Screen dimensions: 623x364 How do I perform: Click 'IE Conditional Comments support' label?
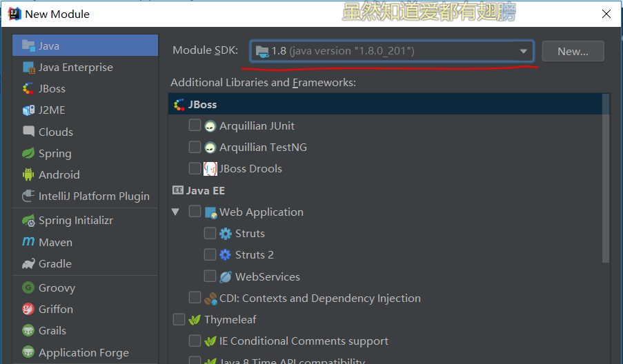[x=304, y=341]
